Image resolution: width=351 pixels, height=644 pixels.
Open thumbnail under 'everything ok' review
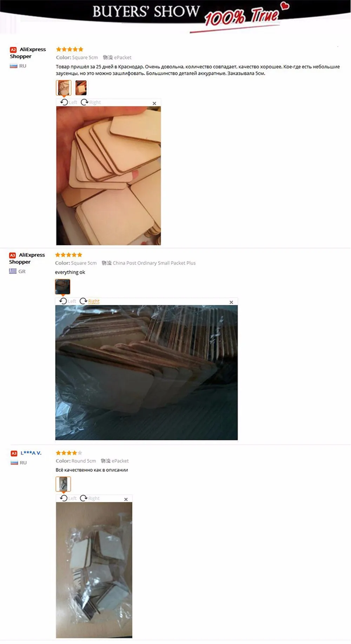(62, 287)
